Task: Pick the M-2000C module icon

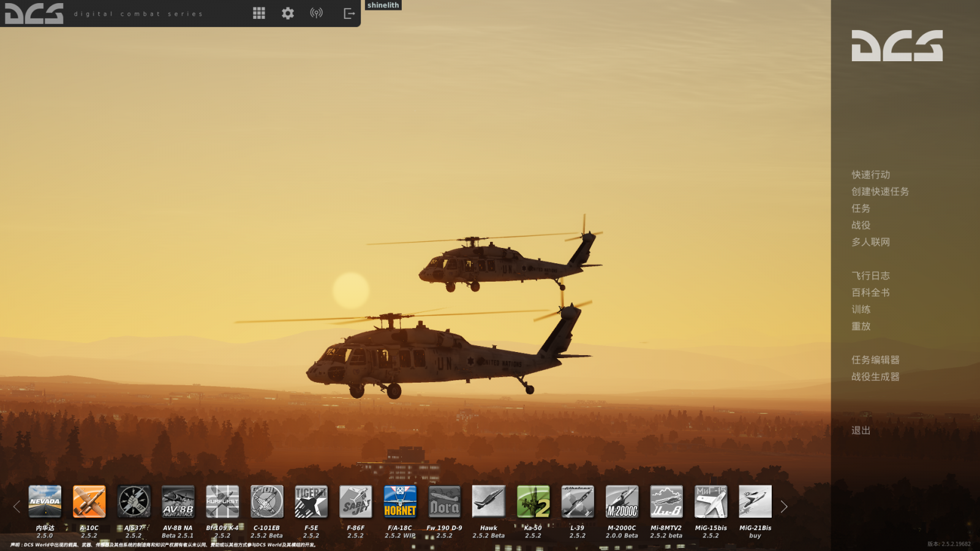Action: 622,501
